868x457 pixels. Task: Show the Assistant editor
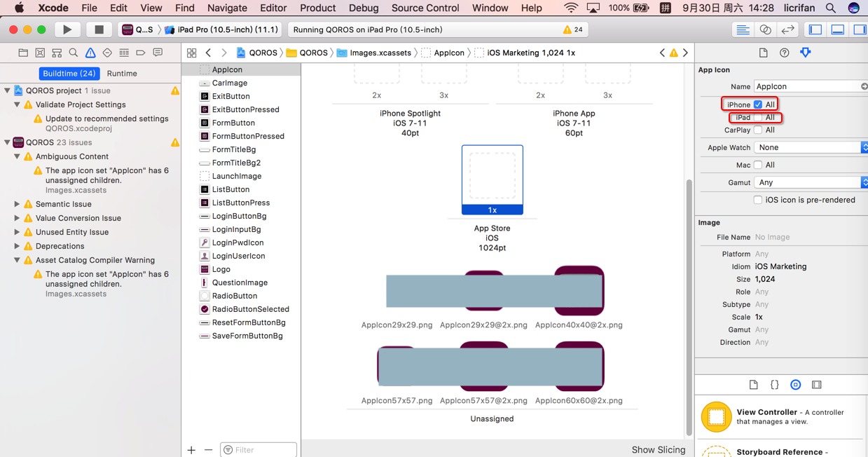pos(765,29)
